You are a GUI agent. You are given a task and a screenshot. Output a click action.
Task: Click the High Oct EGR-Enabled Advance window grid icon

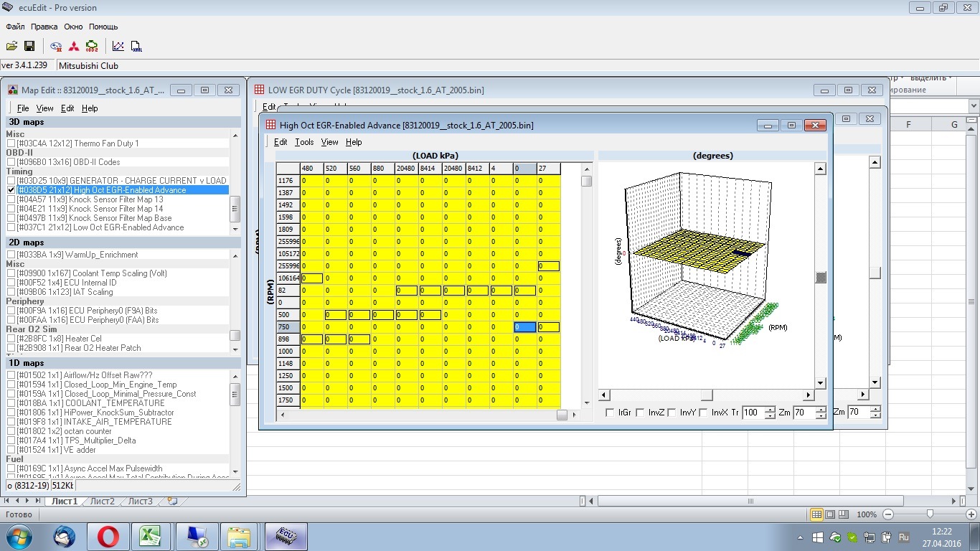point(270,125)
